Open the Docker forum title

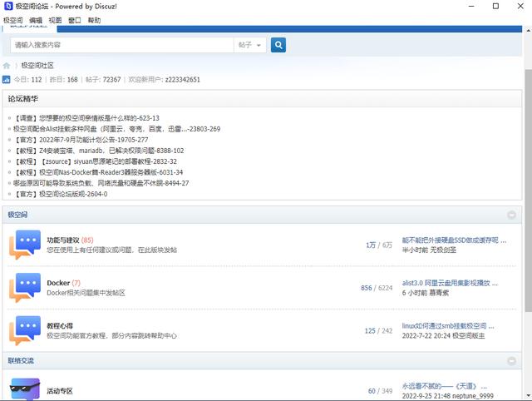click(58, 283)
